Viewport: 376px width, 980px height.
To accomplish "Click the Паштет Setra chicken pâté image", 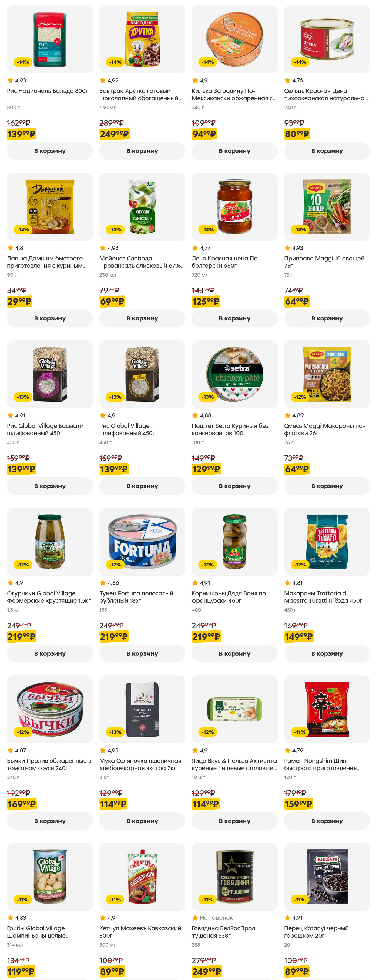I will point(234,374).
